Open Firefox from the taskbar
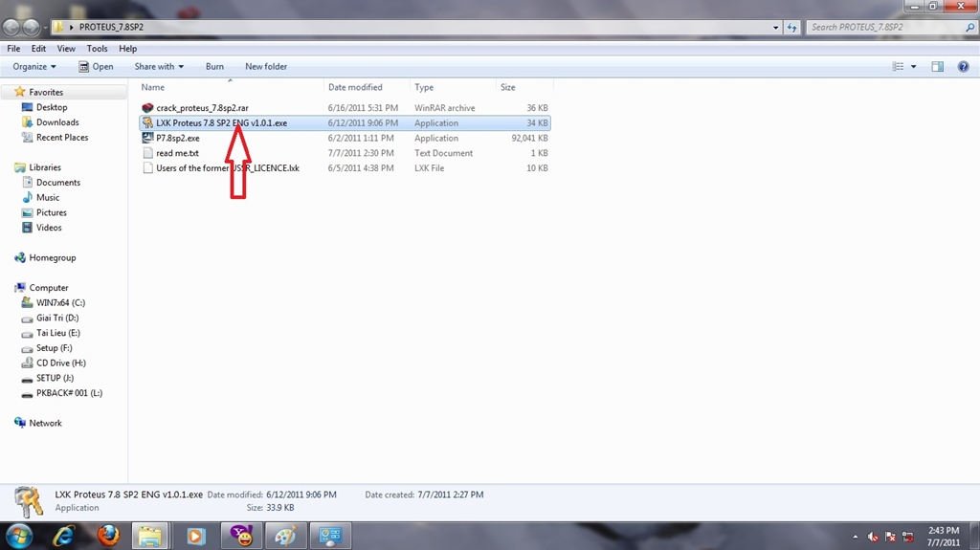This screenshot has height=550, width=980. [108, 536]
